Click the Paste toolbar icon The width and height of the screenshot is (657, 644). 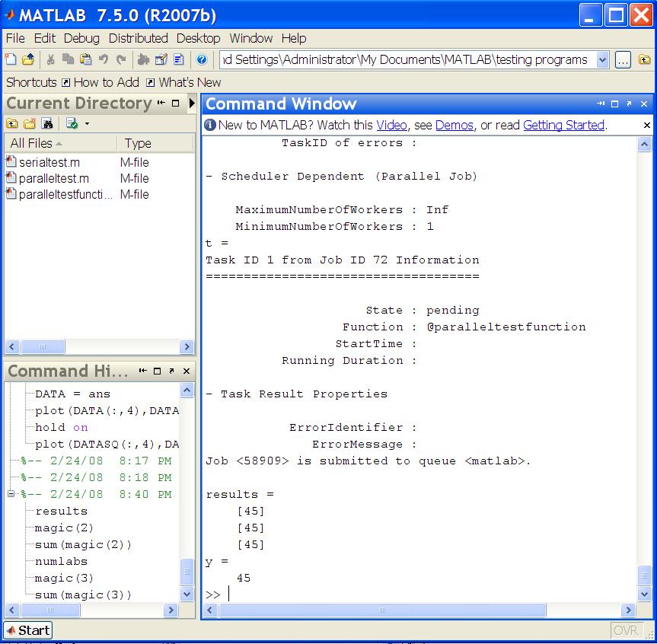85,59
